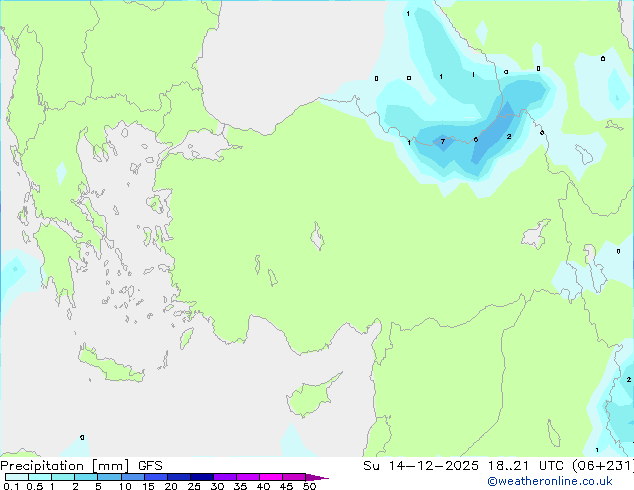Pick the legend swatch between 20 and 25
The height and width of the screenshot is (490, 634).
(x=178, y=477)
